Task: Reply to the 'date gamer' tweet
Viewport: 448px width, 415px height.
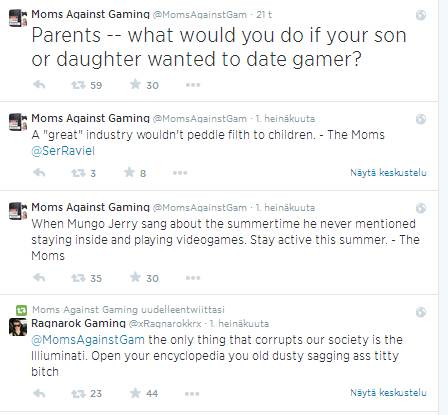Action: tap(39, 85)
